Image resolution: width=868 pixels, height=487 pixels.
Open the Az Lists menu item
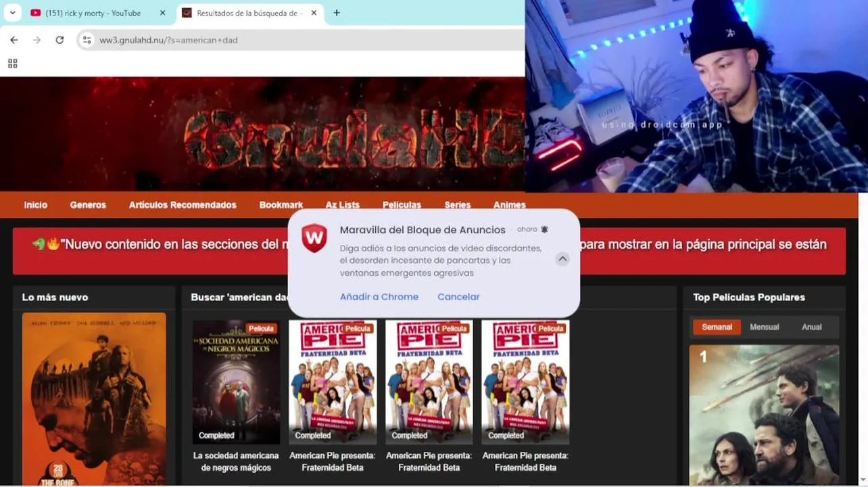coord(343,205)
